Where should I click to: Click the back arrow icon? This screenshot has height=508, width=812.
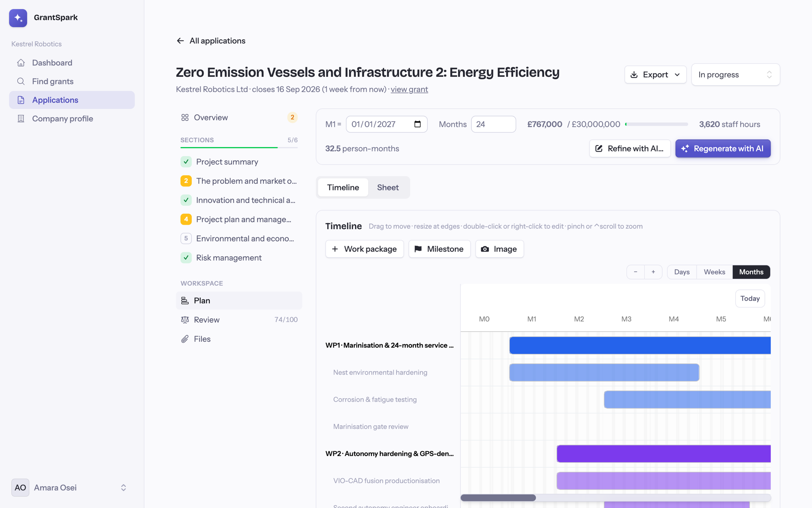(180, 41)
